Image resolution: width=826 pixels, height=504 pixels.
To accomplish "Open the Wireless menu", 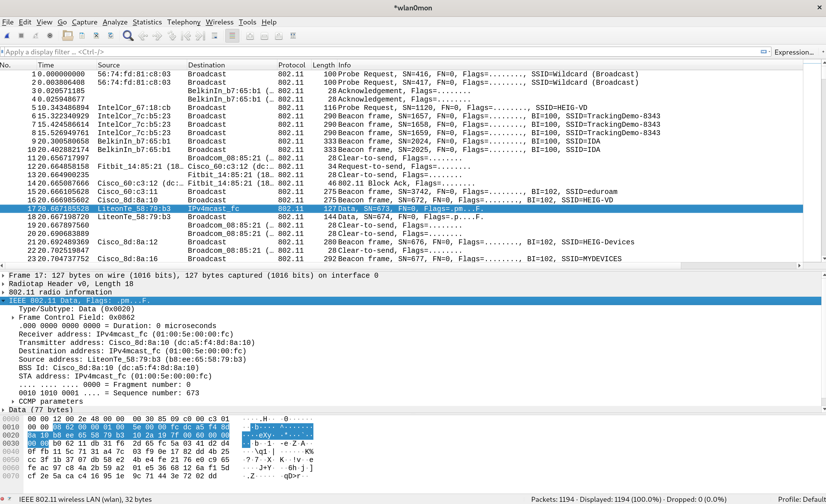I will (219, 22).
